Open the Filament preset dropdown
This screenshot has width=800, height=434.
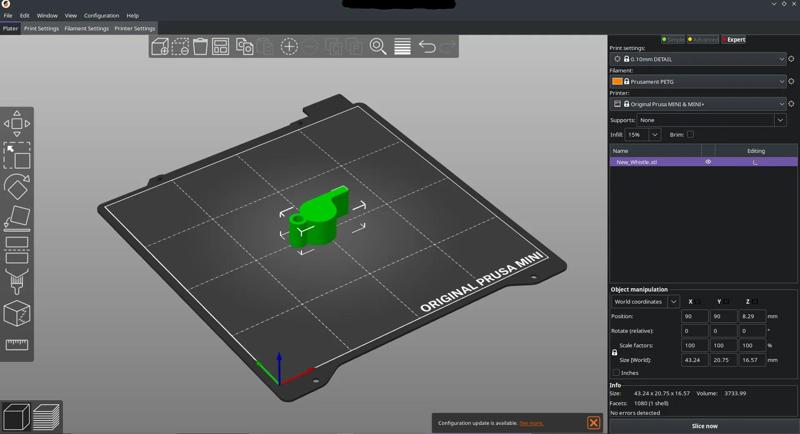(x=698, y=81)
